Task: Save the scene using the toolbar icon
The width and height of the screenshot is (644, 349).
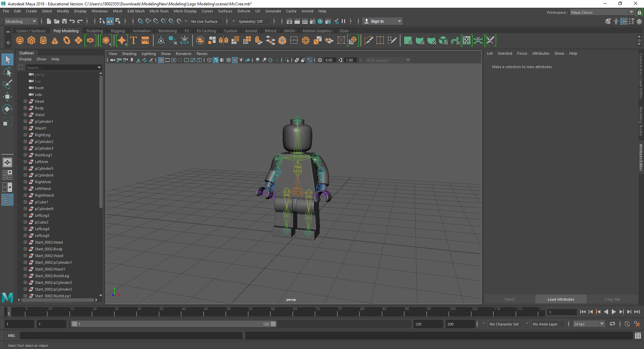Action: (64, 21)
